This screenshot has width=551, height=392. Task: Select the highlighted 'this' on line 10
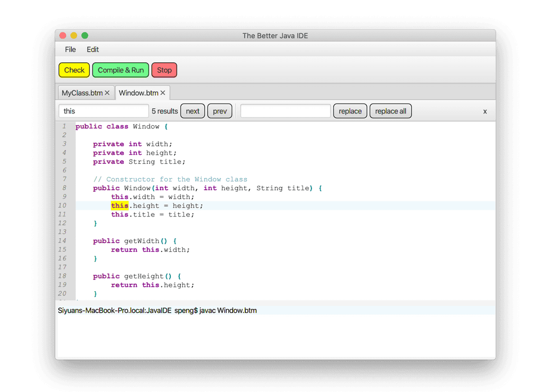[120, 206]
